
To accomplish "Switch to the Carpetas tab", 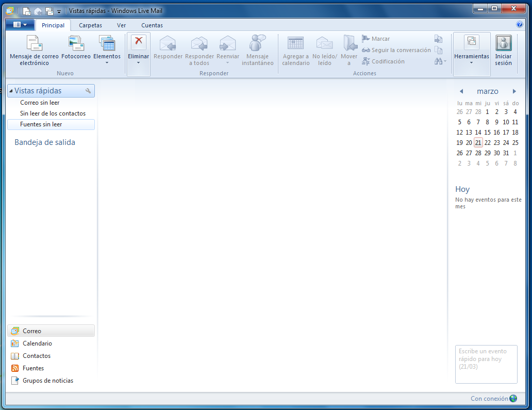I will click(90, 25).
